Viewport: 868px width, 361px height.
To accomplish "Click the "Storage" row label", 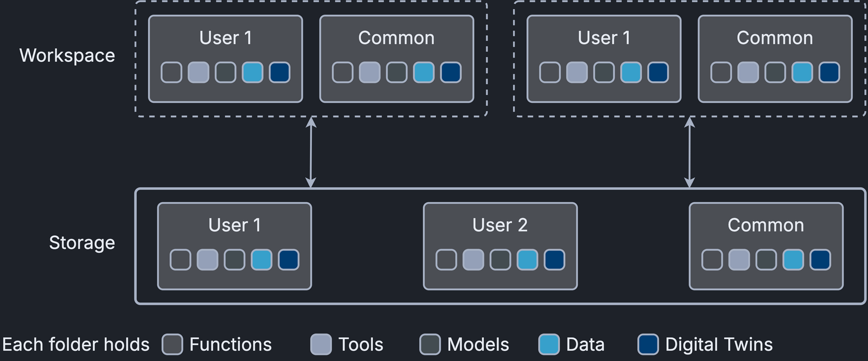I will tap(82, 243).
